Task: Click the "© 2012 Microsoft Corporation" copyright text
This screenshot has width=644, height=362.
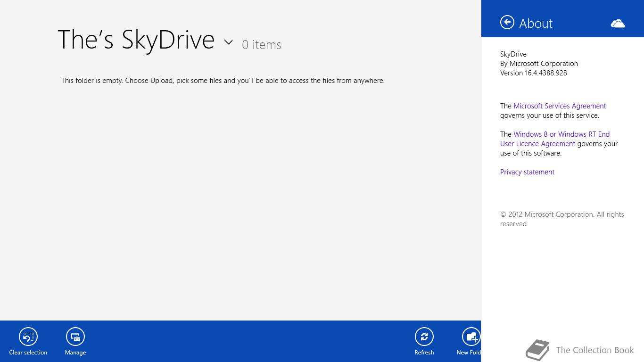Action: click(562, 219)
